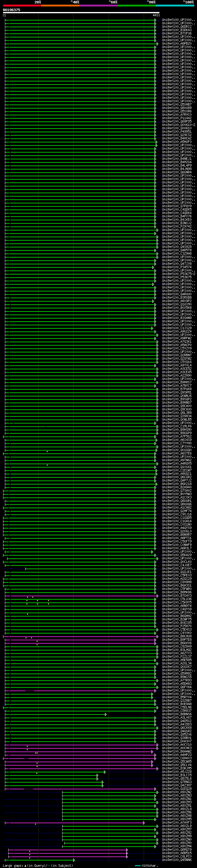The width and height of the screenshot is (197, 868).
Task: Select hit label UniRef100_B4NEJ1
Action: 177,159
